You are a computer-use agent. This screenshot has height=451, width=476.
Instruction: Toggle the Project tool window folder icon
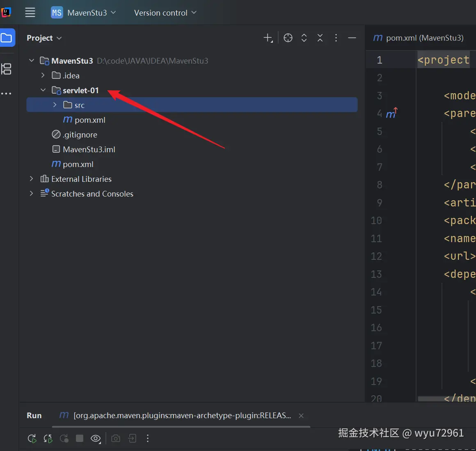[x=7, y=38]
